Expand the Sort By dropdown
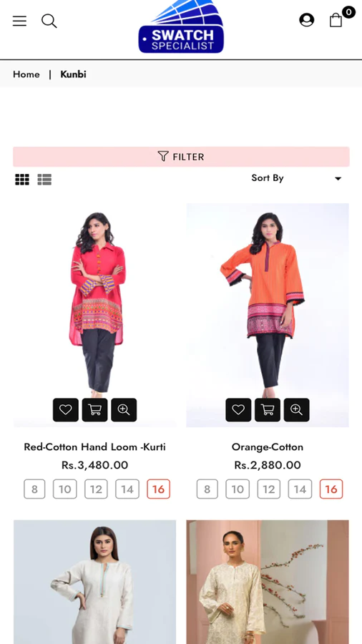 click(x=296, y=178)
